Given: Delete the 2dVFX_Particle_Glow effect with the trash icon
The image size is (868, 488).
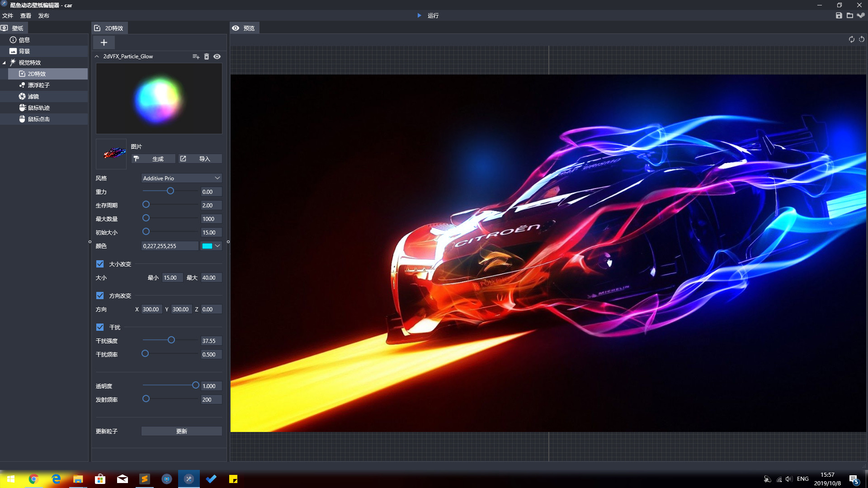Looking at the screenshot, I should click(207, 56).
